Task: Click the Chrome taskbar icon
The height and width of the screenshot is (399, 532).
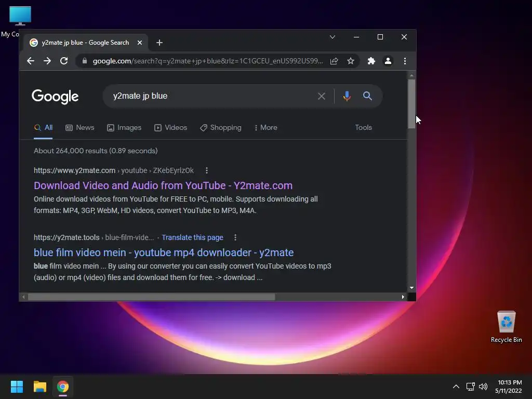Action: (63, 387)
